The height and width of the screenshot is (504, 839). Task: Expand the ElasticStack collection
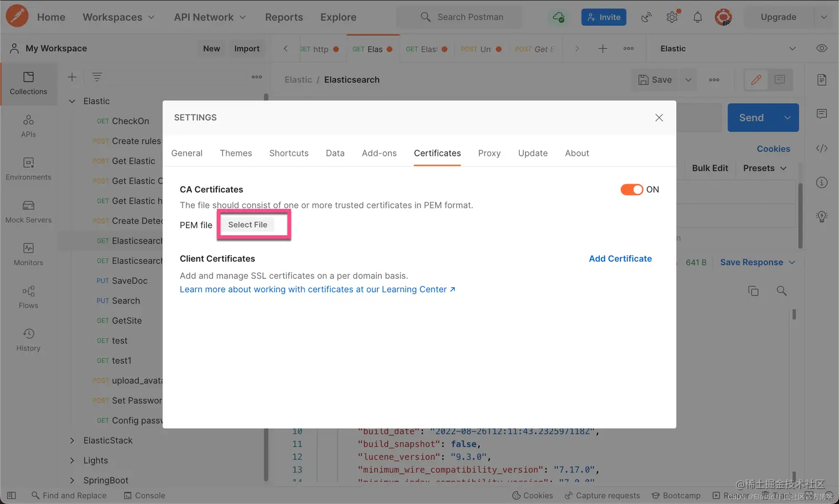[72, 440]
